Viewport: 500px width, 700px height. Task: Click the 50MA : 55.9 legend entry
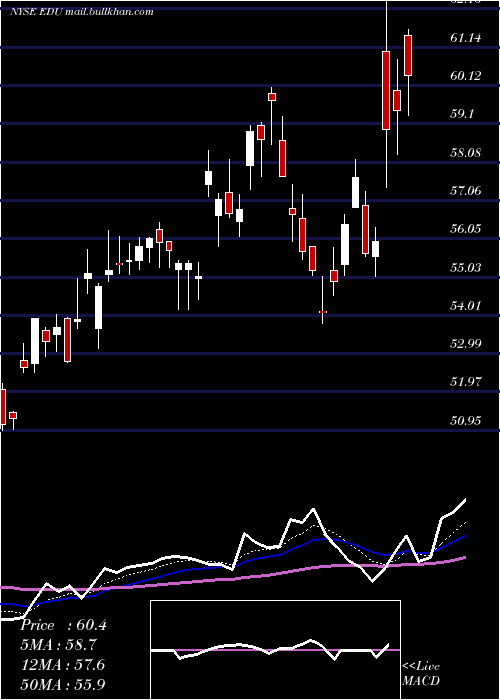63,684
